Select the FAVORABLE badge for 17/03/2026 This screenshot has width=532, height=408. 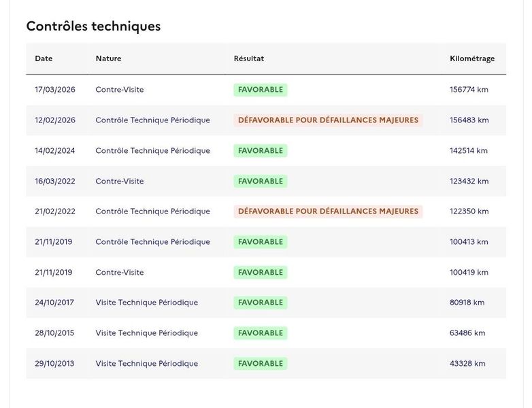coord(261,90)
